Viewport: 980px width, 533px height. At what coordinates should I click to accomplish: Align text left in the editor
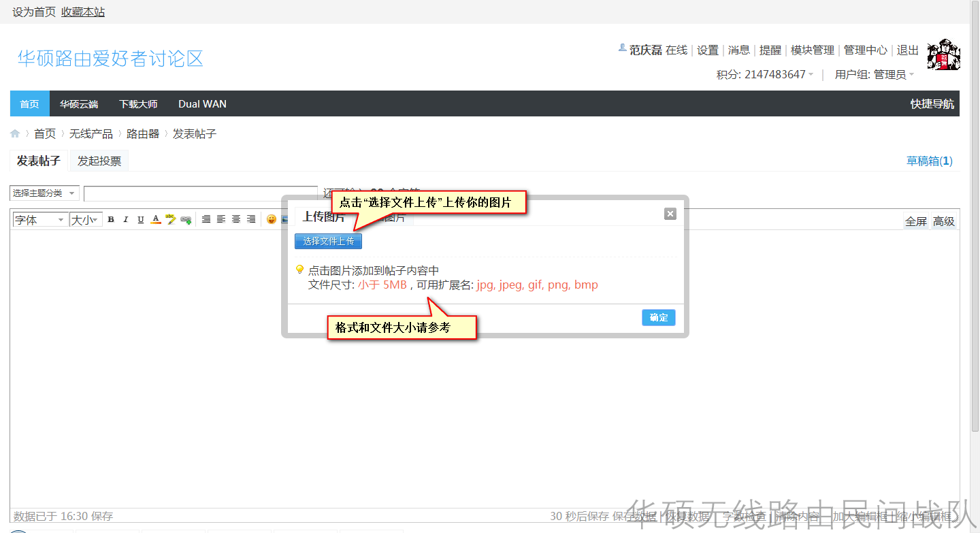pyautogui.click(x=221, y=219)
